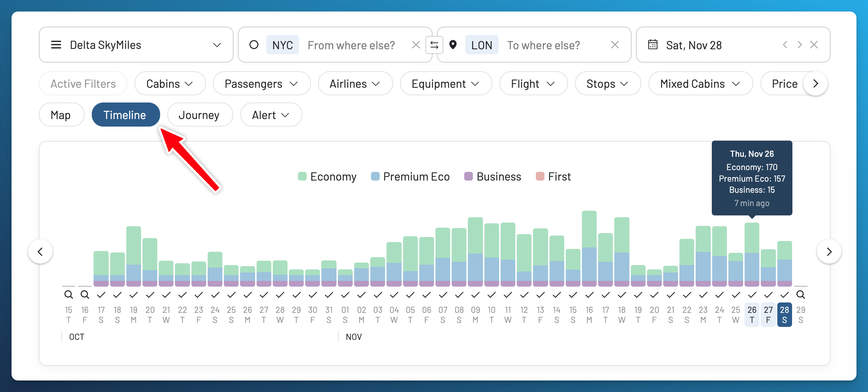The image size is (868, 392).
Task: Switch to the Map view
Action: (x=61, y=115)
